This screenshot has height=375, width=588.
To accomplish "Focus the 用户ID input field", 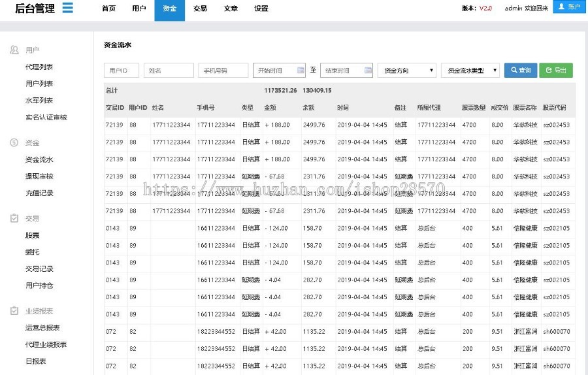I will point(122,70).
